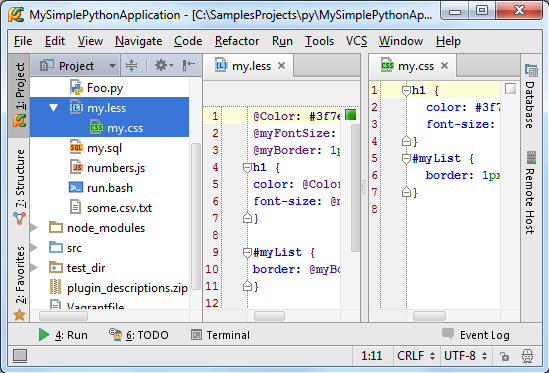
Task: Open the 6: TODO tool window
Action: tap(139, 335)
